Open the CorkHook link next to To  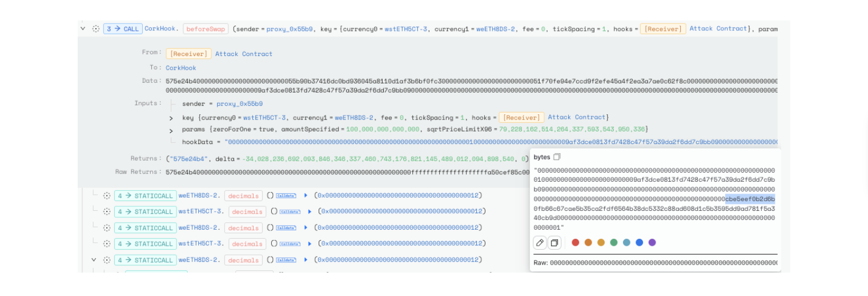(x=181, y=68)
